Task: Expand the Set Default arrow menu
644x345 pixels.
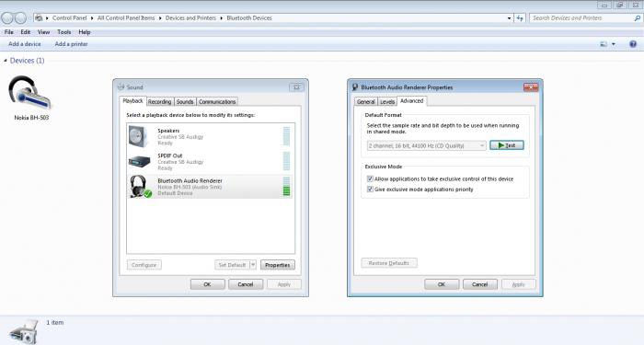Action: pos(253,265)
